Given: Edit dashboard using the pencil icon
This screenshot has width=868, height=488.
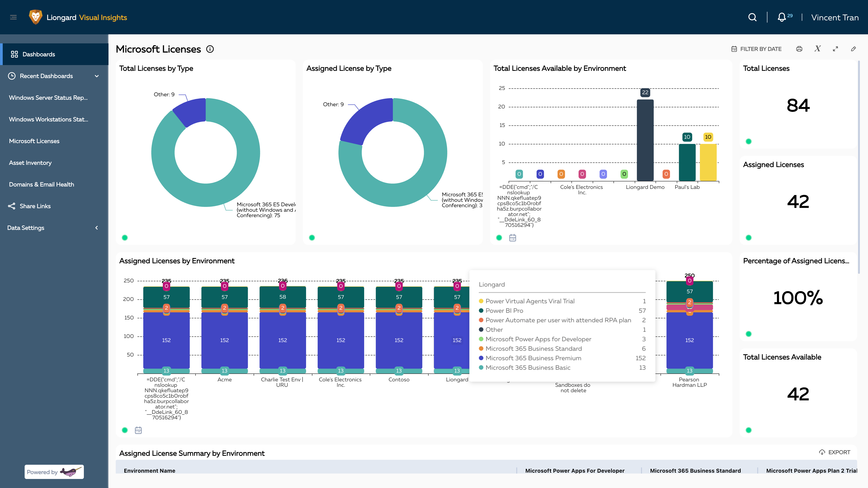Looking at the screenshot, I should click(x=853, y=49).
